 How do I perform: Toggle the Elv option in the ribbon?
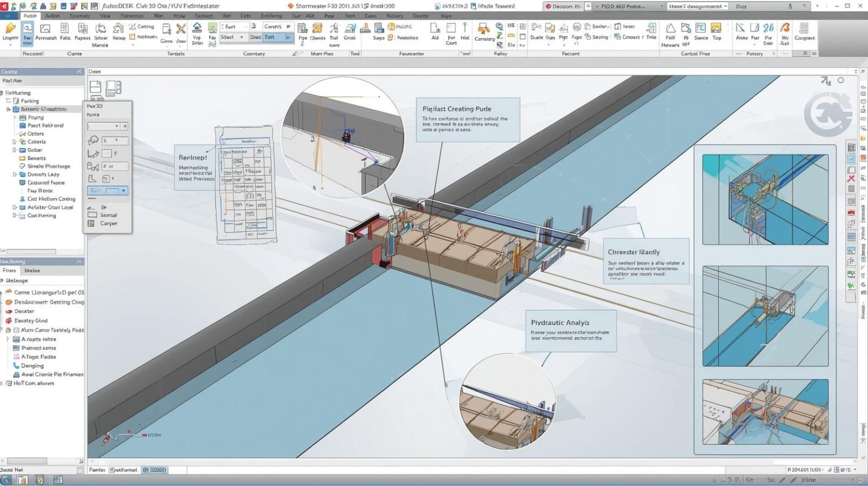[510, 44]
